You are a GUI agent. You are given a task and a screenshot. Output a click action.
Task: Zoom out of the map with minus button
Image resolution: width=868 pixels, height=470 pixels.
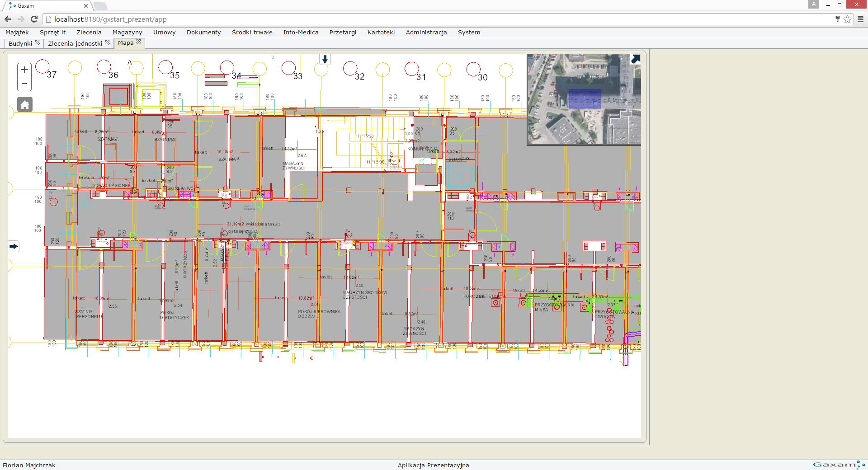pos(24,84)
